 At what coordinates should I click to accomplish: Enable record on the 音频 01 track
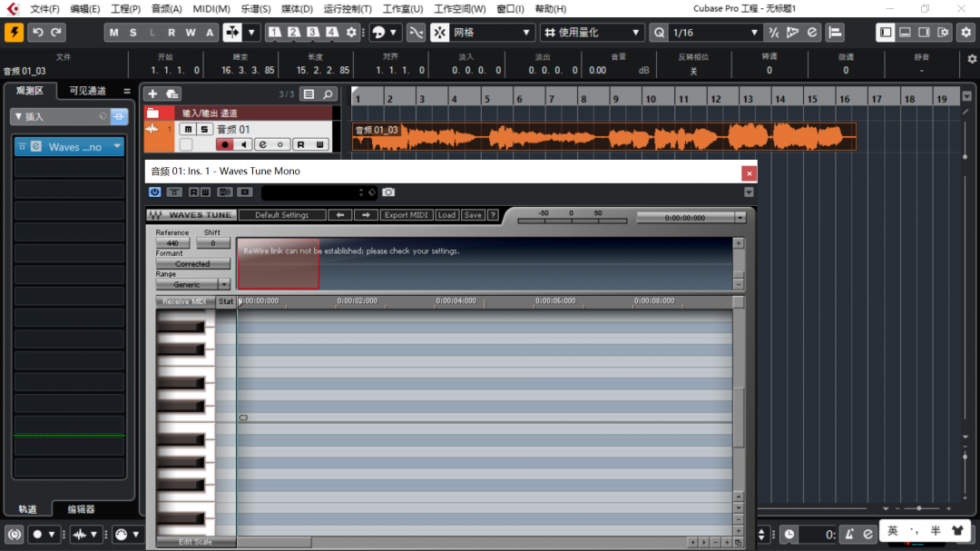(225, 144)
